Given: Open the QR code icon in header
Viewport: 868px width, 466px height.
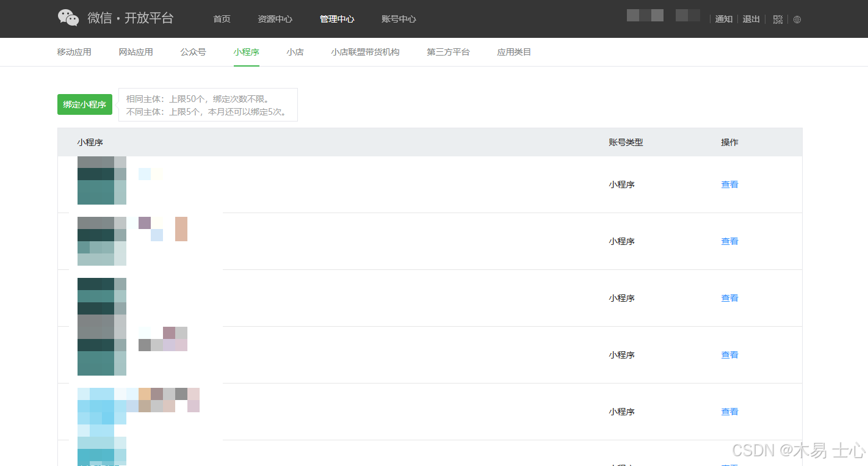Looking at the screenshot, I should (x=778, y=20).
